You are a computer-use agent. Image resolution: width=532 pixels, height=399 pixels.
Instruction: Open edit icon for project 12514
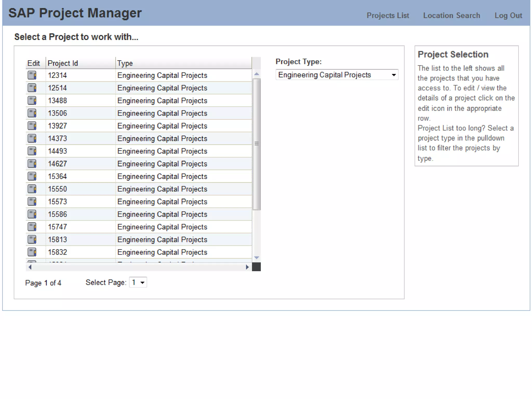pos(32,88)
